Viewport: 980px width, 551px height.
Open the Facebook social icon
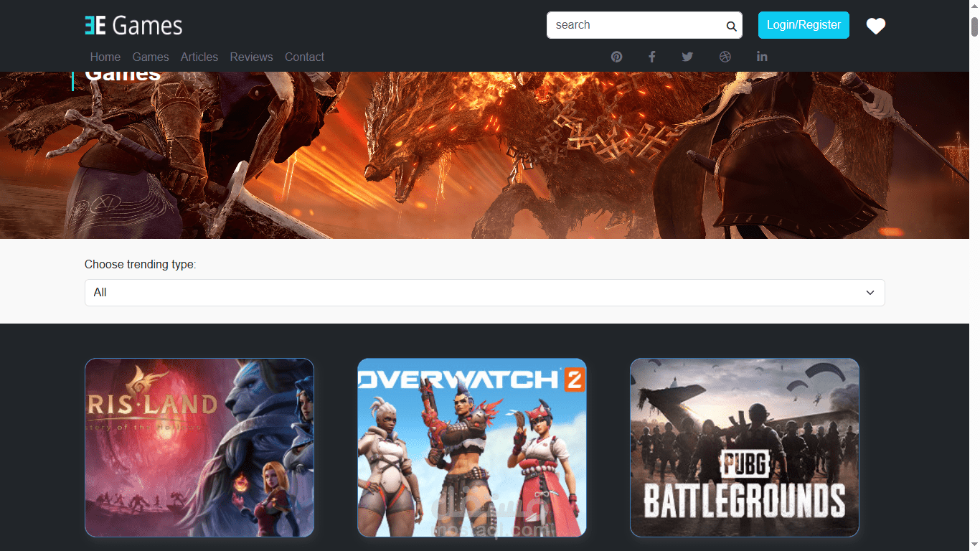[x=652, y=57]
